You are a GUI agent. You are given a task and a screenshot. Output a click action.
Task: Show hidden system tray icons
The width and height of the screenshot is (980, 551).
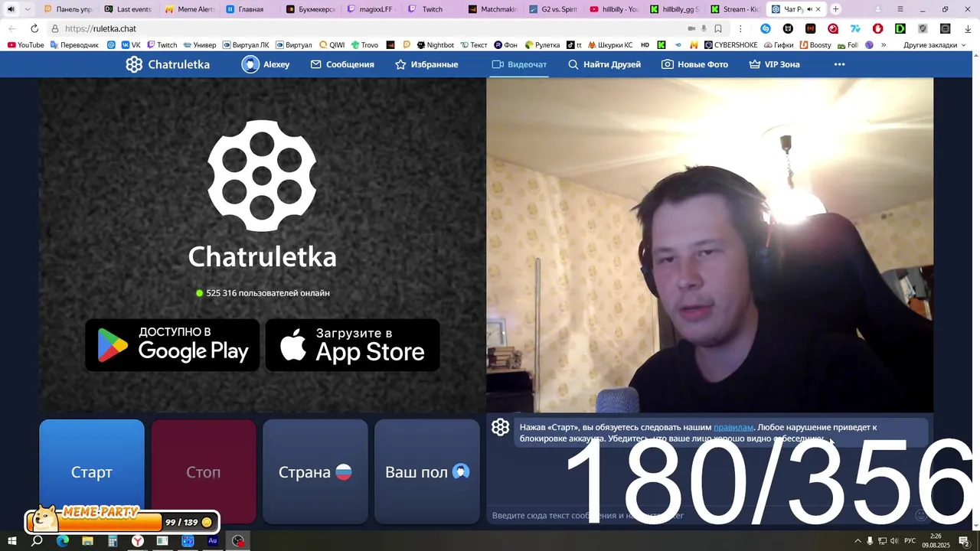pyautogui.click(x=857, y=541)
